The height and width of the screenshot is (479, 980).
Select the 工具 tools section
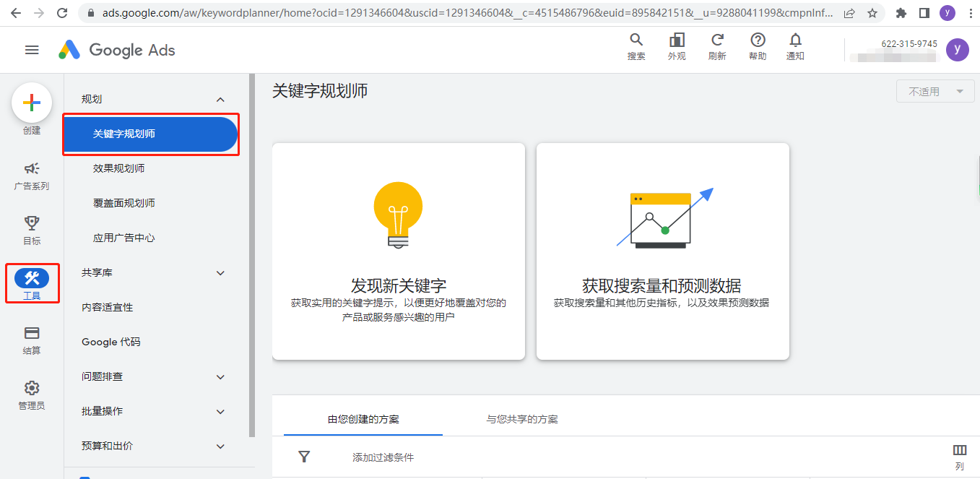32,285
